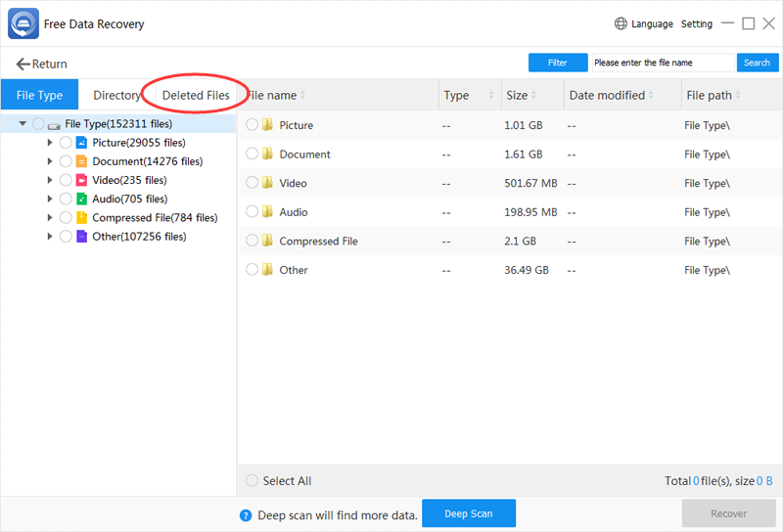
Task: Check the Picture row checkbox in list
Action: (253, 125)
